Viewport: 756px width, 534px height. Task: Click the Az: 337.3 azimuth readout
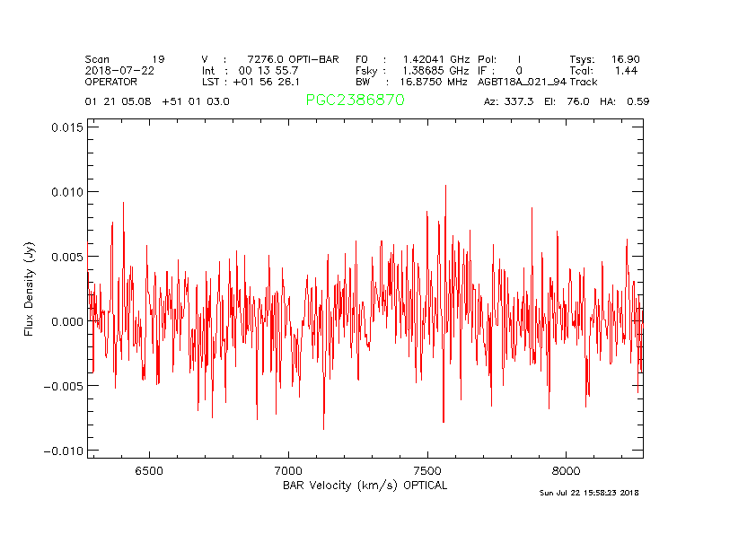tap(508, 101)
